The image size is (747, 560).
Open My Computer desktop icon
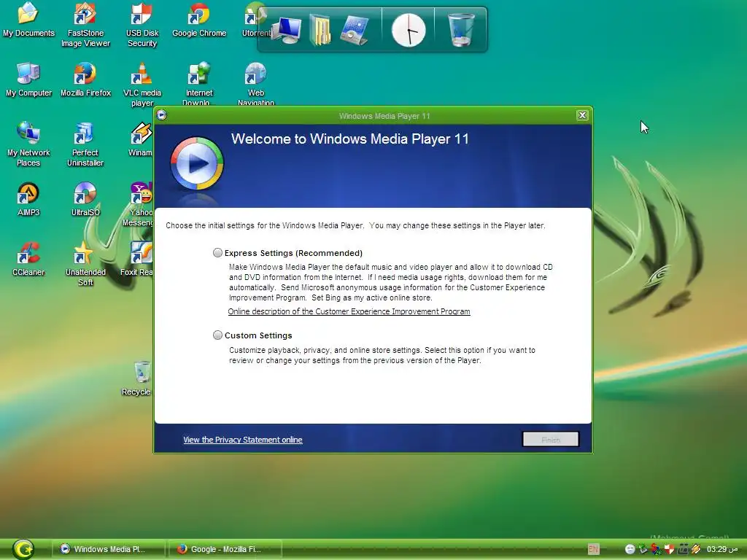click(x=28, y=79)
